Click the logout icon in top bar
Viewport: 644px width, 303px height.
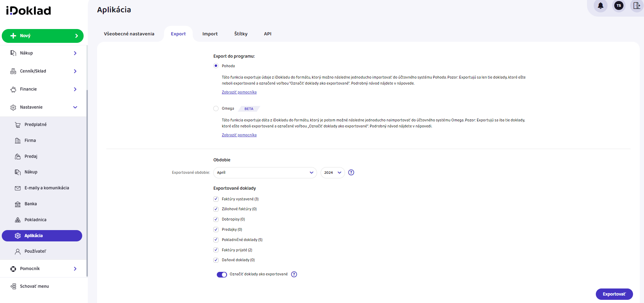click(x=636, y=6)
